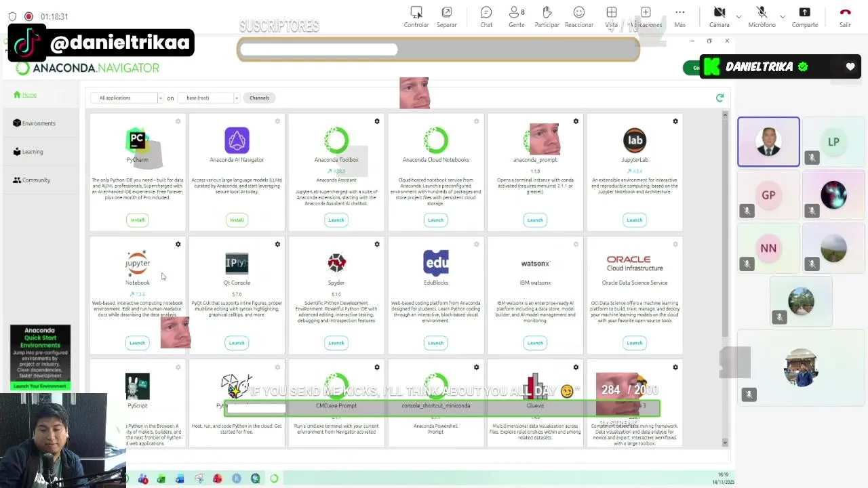Image resolution: width=868 pixels, height=488 pixels.
Task: Open the gear menu on the CMD.exe Prompt tile
Action: click(377, 367)
